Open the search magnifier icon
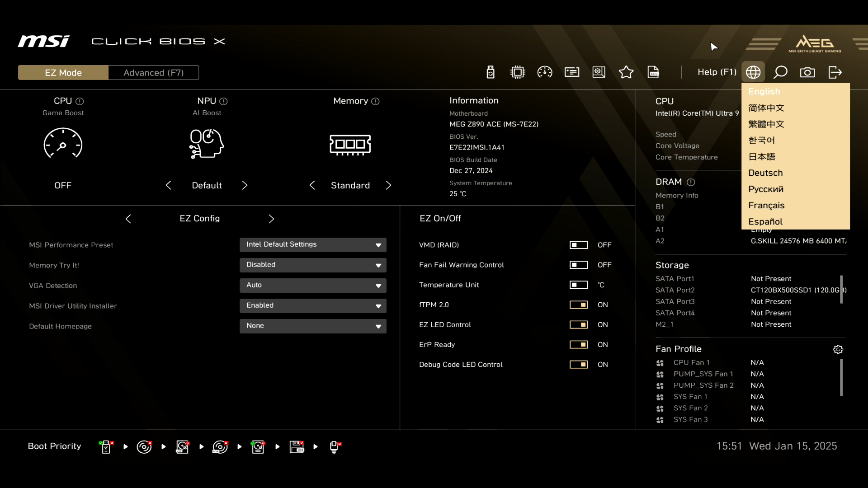This screenshot has height=488, width=868. click(x=780, y=72)
